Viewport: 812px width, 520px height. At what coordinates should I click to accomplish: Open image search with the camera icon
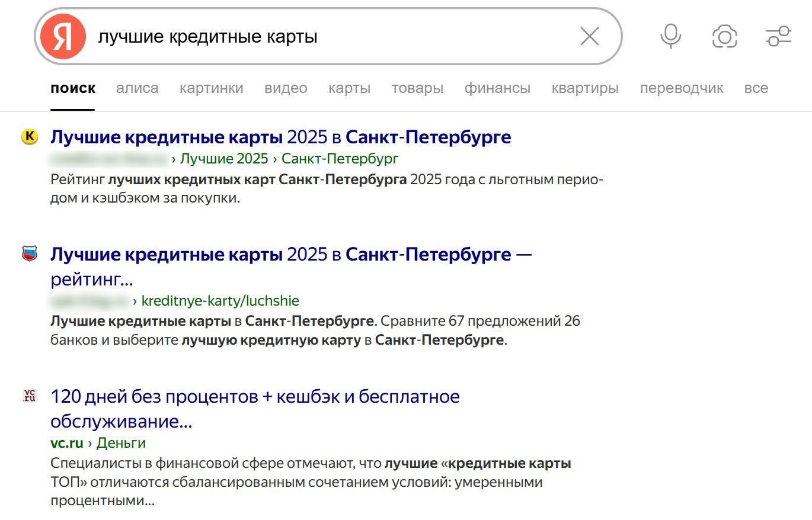click(724, 36)
